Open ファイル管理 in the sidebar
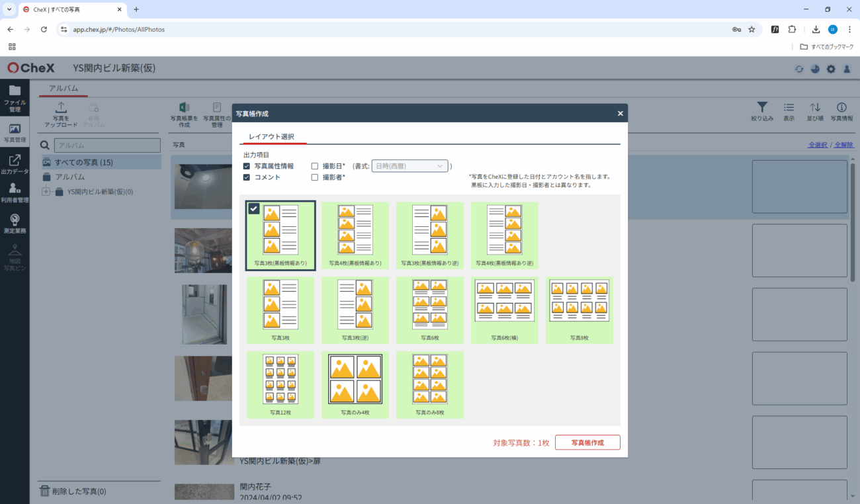The width and height of the screenshot is (860, 504). point(15,97)
